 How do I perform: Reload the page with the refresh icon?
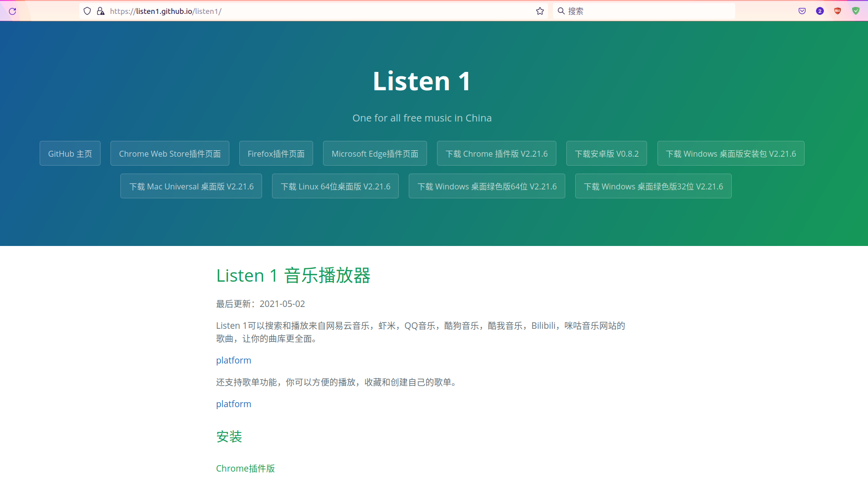tap(12, 11)
